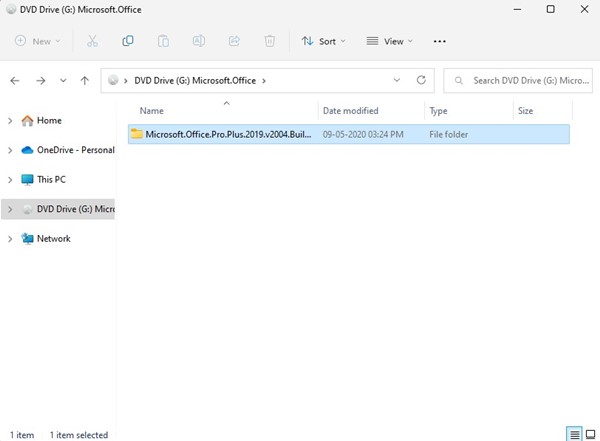Screen dimensions: 600x441
Task: Select the Microsoft.Office.Pro.Plus.2019 folder name
Action: click(x=228, y=134)
